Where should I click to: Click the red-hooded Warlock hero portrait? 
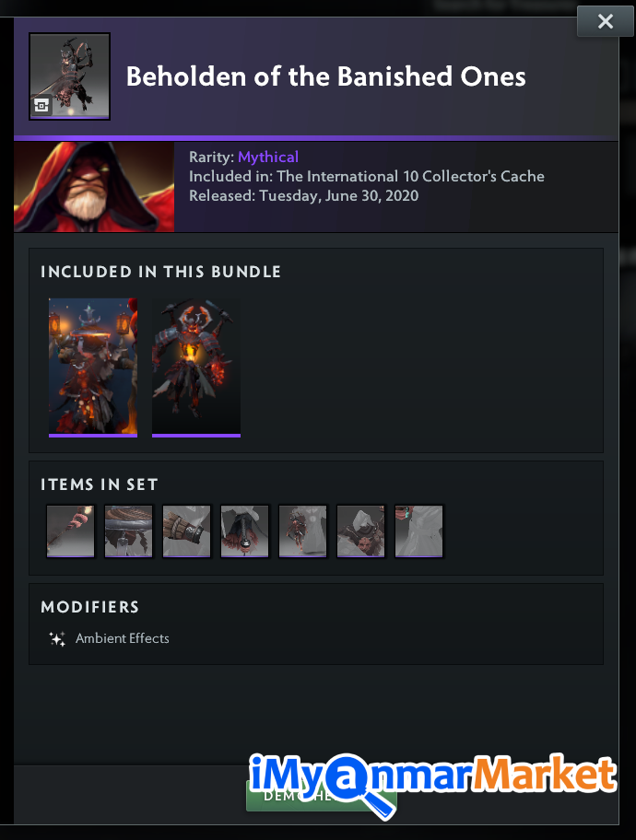(x=94, y=187)
